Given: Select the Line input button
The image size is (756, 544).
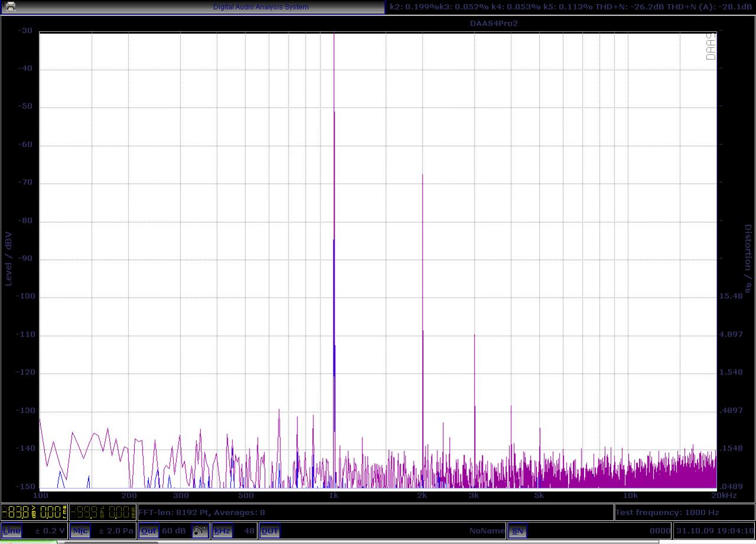Looking at the screenshot, I should click(x=12, y=530).
